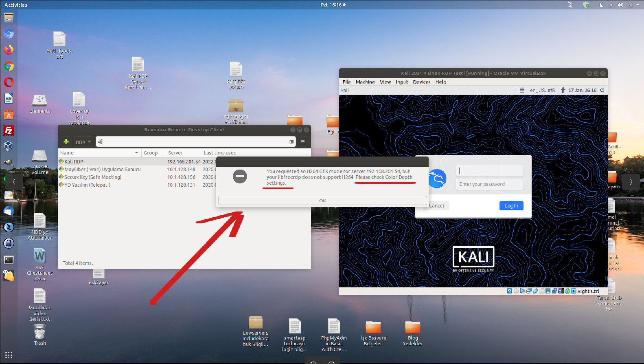This screenshot has width=644, height=364.
Task: Sort connections by the Name column header
Action: pos(98,153)
